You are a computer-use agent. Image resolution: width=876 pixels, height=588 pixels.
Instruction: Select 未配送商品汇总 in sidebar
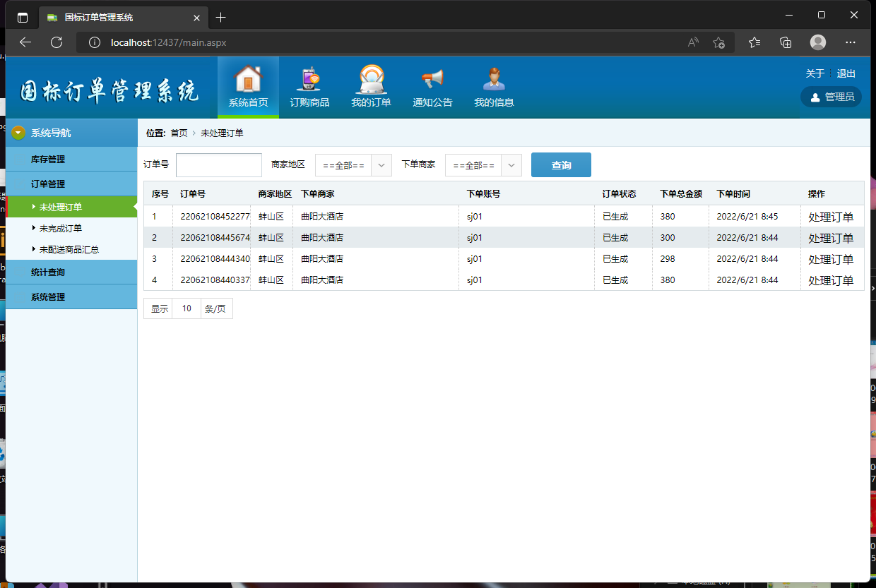pos(69,249)
